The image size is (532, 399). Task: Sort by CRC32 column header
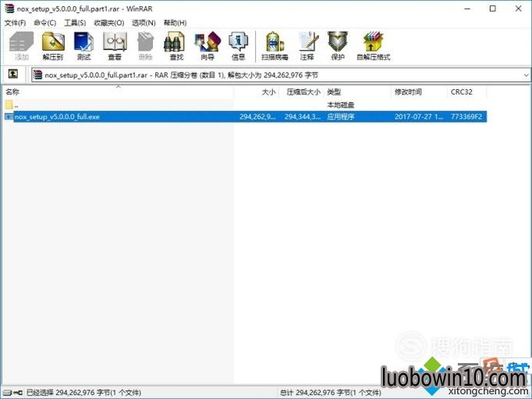click(467, 92)
